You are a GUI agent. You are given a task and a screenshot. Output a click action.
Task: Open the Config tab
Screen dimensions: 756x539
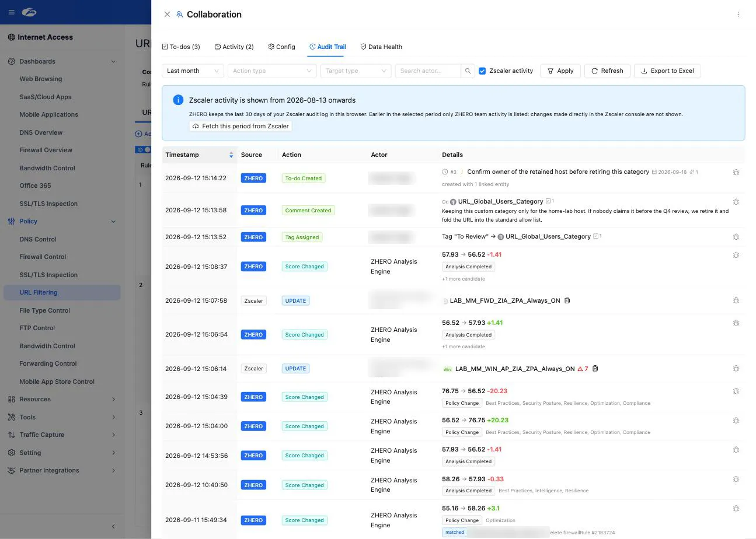[x=281, y=47]
